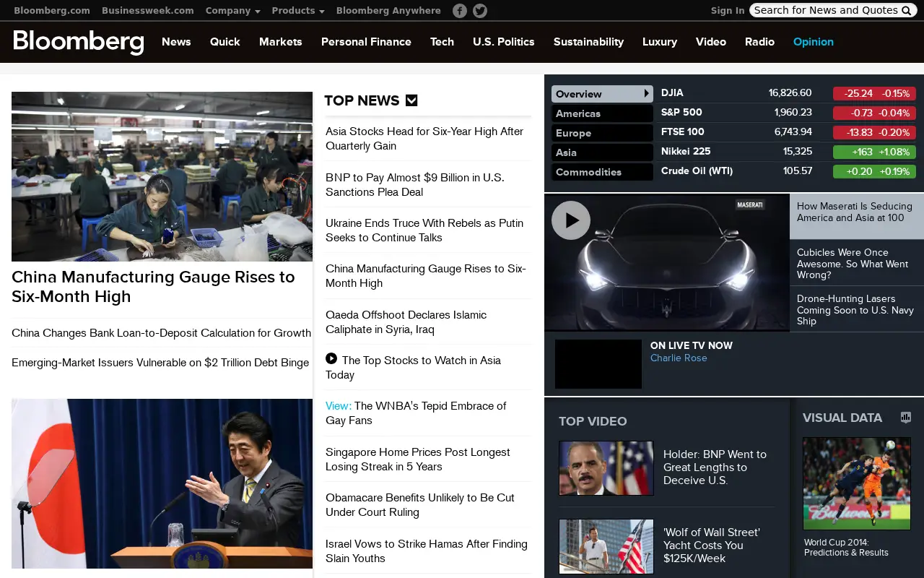924x578 pixels.
Task: Click the DJIA index row
Action: (788, 93)
